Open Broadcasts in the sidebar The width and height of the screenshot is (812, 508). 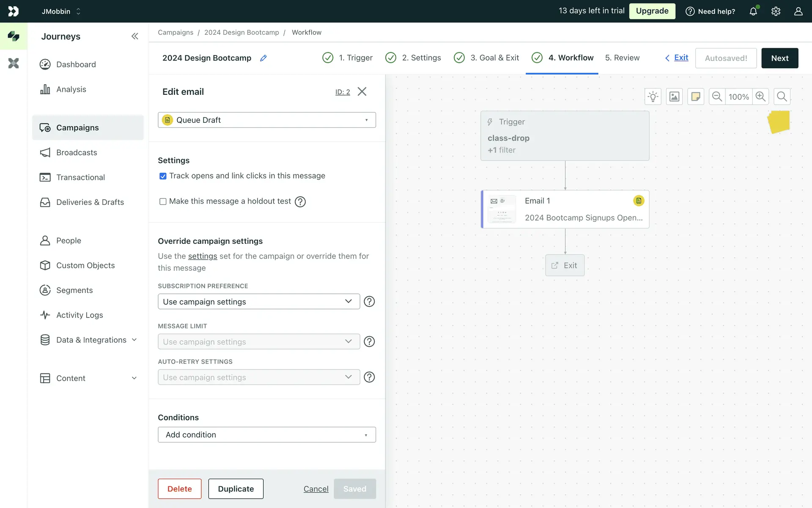(x=77, y=152)
